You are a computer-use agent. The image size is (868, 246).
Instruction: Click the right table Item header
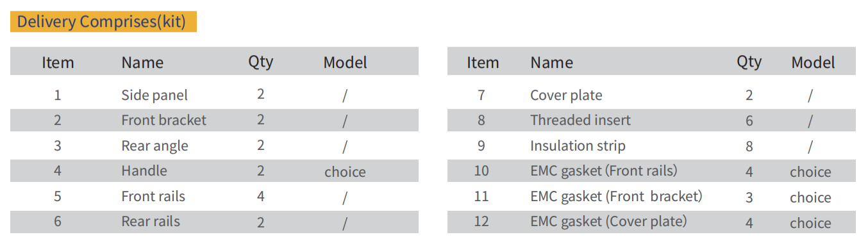point(483,63)
